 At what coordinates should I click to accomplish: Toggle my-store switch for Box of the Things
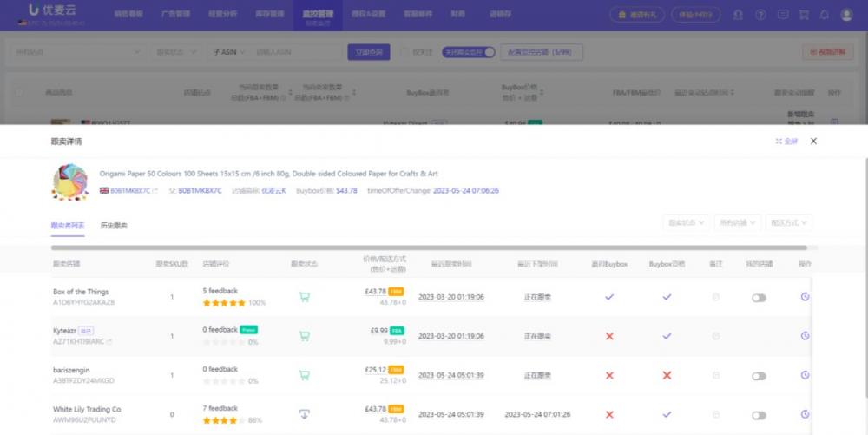point(759,298)
